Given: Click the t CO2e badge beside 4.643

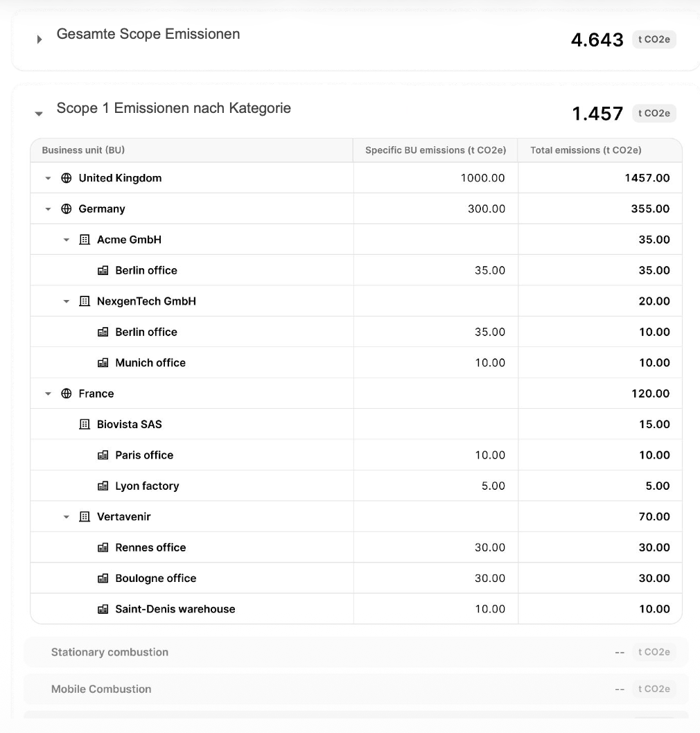Looking at the screenshot, I should 654,39.
